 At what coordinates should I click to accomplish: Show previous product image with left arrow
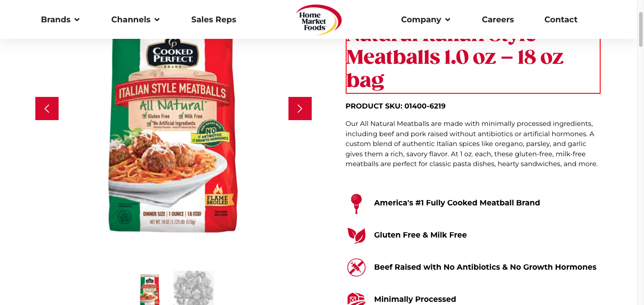[47, 109]
